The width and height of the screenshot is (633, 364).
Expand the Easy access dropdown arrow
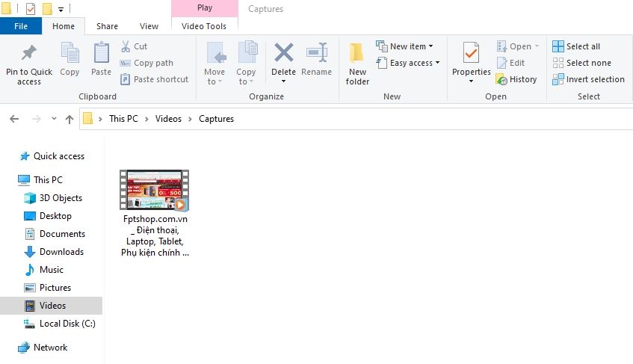pos(437,63)
